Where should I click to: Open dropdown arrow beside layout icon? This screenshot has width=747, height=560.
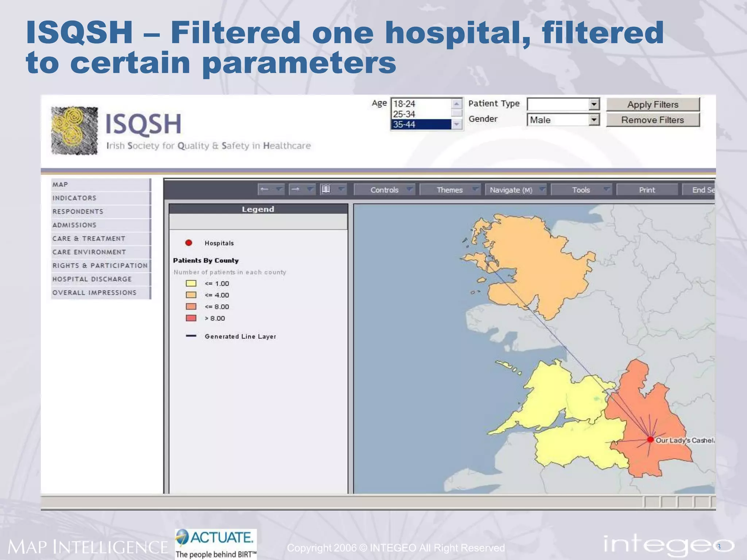tap(341, 190)
